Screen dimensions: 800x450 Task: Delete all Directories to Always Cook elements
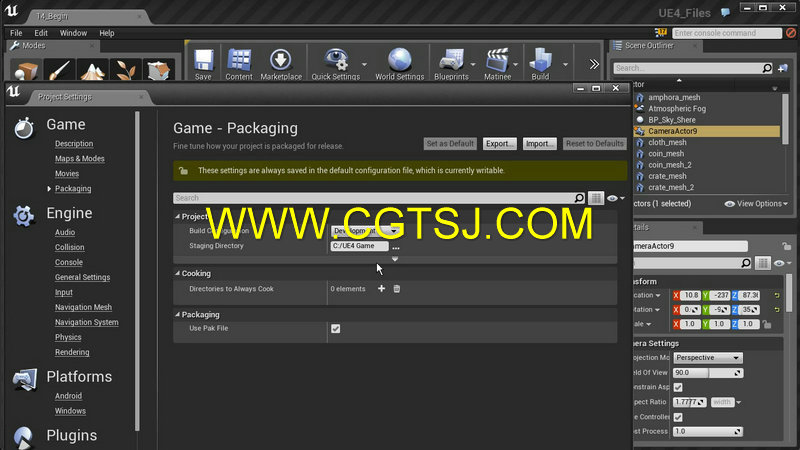396,289
